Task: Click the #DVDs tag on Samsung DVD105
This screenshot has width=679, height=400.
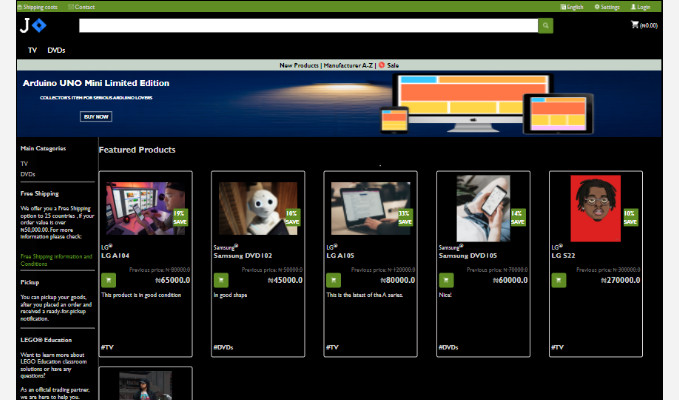Action: point(448,347)
